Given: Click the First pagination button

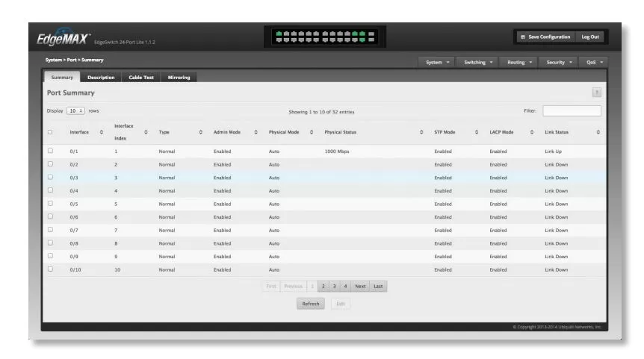Looking at the screenshot, I should (271, 286).
